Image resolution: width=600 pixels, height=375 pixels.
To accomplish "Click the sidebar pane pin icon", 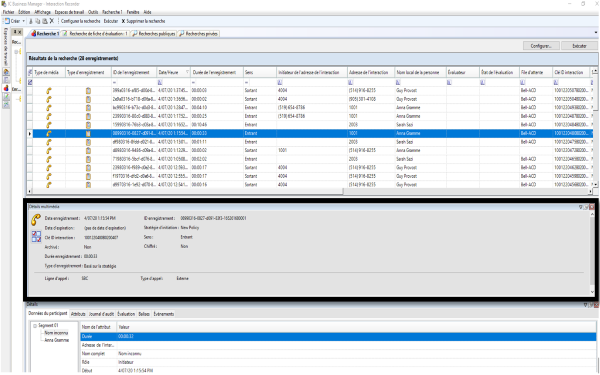I will (x=15, y=32).
